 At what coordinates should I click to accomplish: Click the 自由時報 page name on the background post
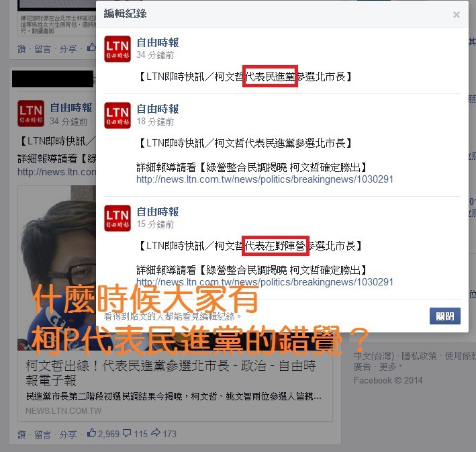coord(71,107)
